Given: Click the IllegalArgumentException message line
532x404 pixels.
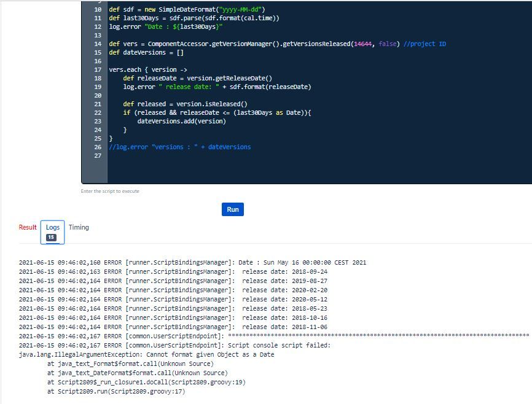Looking at the screenshot, I should 147,354.
